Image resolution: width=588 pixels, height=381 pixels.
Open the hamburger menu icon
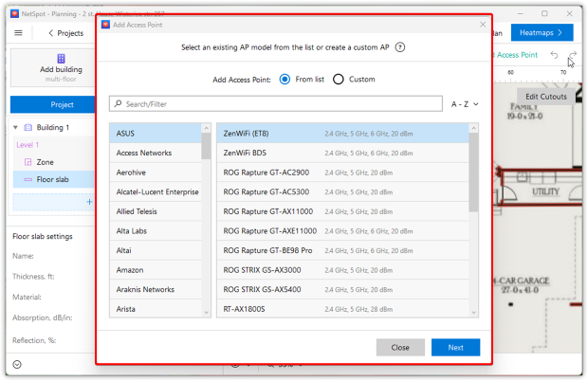(18, 33)
